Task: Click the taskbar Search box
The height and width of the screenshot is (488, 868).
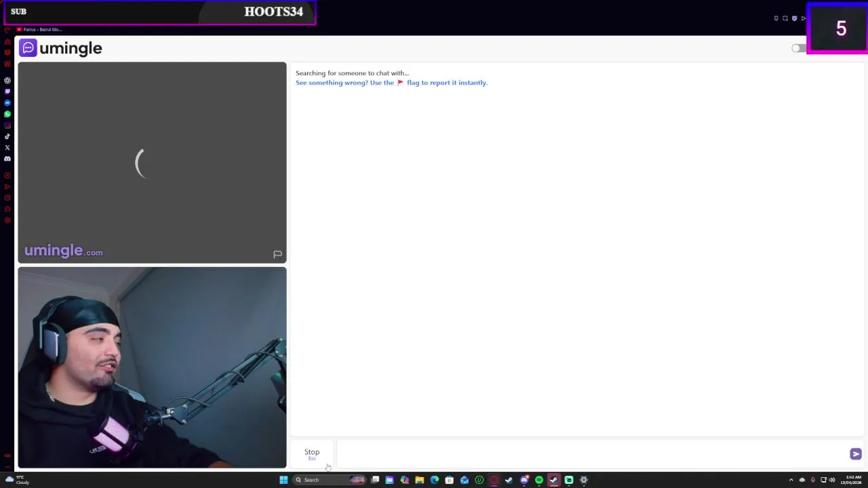Action: [x=330, y=480]
